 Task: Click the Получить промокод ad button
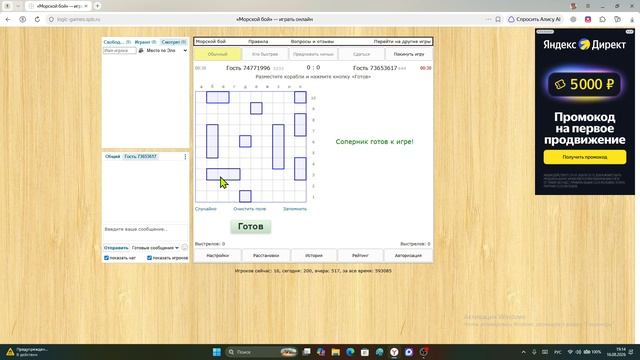[584, 157]
